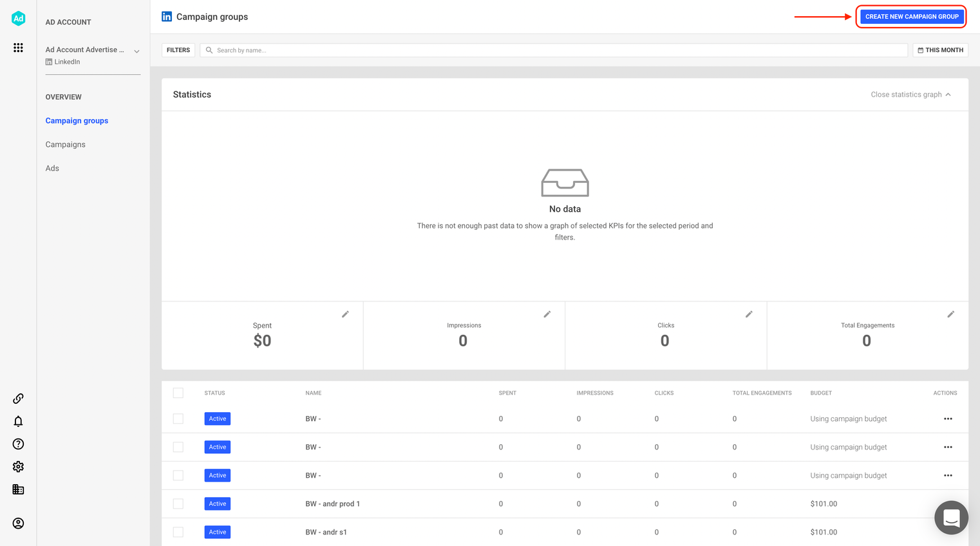
Task: Edit the Clicks KPI with pencil icon
Action: (749, 314)
